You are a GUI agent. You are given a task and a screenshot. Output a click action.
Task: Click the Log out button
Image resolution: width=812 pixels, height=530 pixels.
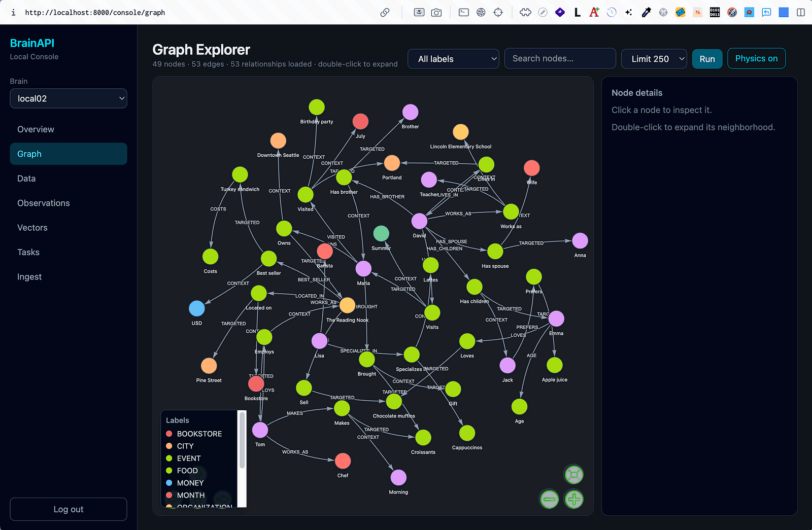coord(69,509)
